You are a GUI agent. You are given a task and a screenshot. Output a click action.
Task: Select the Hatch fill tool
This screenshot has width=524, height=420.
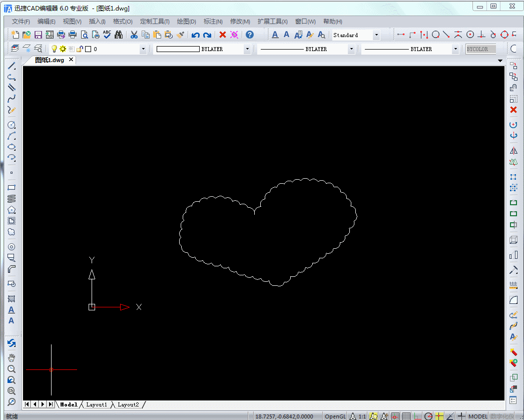pyautogui.click(x=12, y=299)
